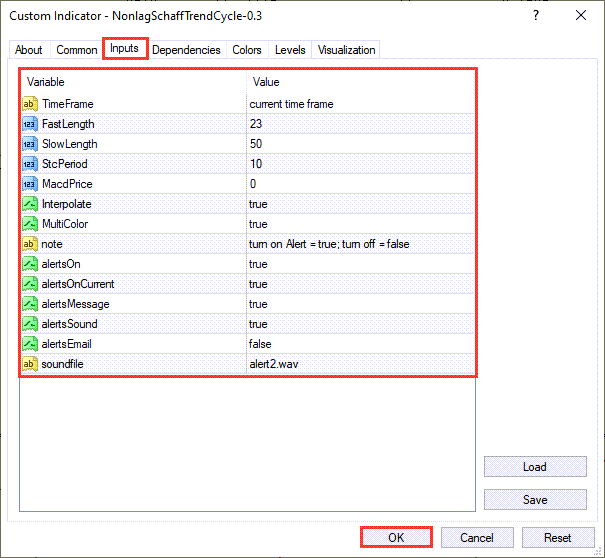605x558 pixels.
Task: Click the TimeFrame string type icon
Action: pyautogui.click(x=29, y=104)
